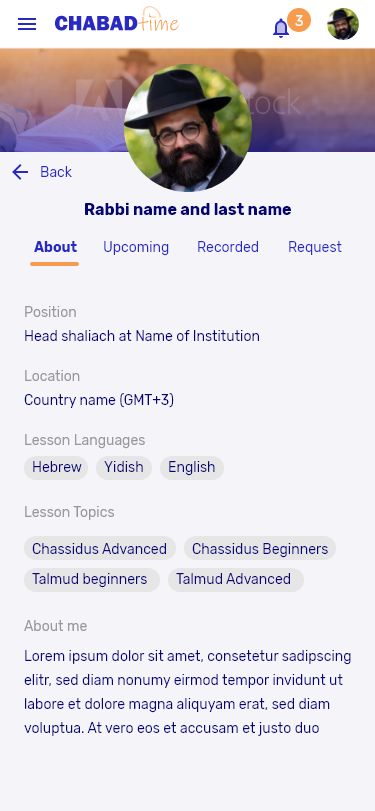Click the Chassidus Advanced topic chip
The height and width of the screenshot is (811, 375).
(x=100, y=549)
